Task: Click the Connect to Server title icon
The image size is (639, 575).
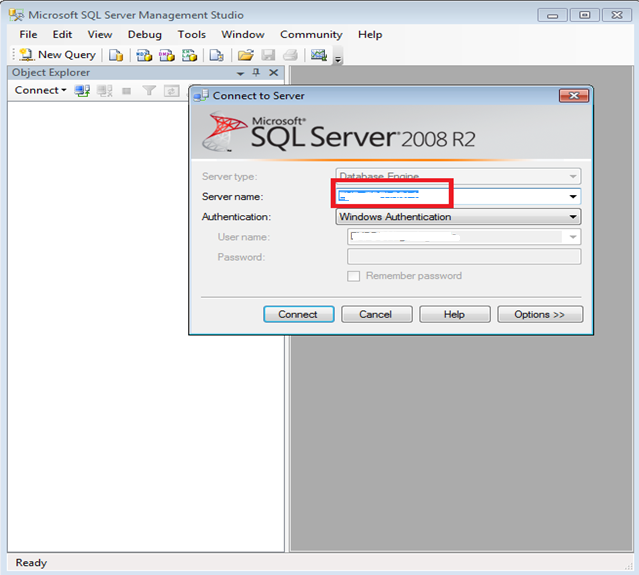Action: tap(201, 96)
